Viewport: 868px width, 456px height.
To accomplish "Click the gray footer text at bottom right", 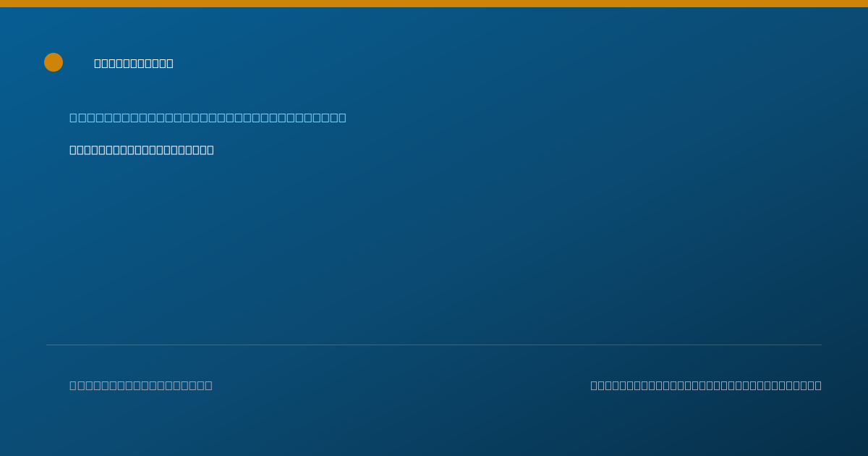I will coord(706,385).
